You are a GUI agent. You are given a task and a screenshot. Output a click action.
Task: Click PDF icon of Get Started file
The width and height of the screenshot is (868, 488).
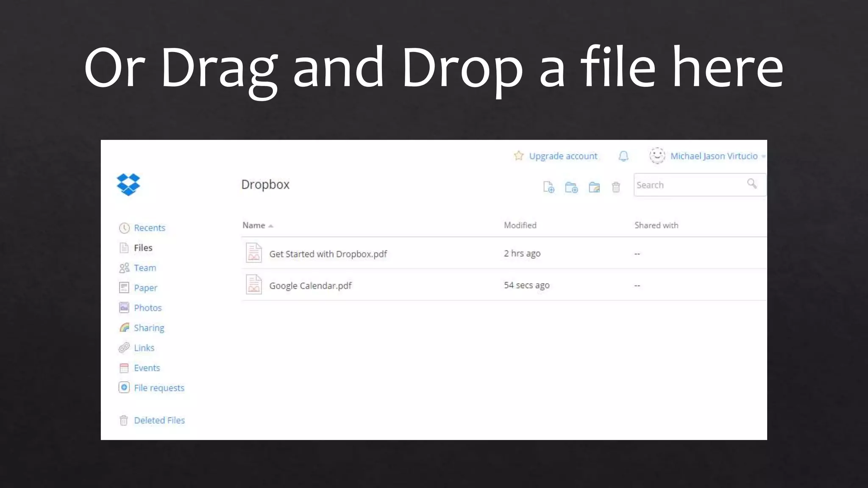click(254, 253)
